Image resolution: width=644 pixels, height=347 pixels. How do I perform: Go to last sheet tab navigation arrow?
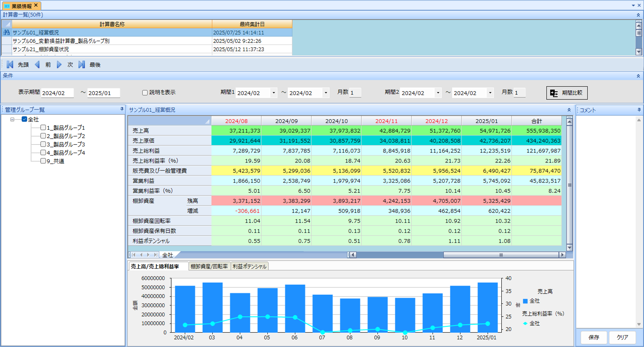point(156,255)
